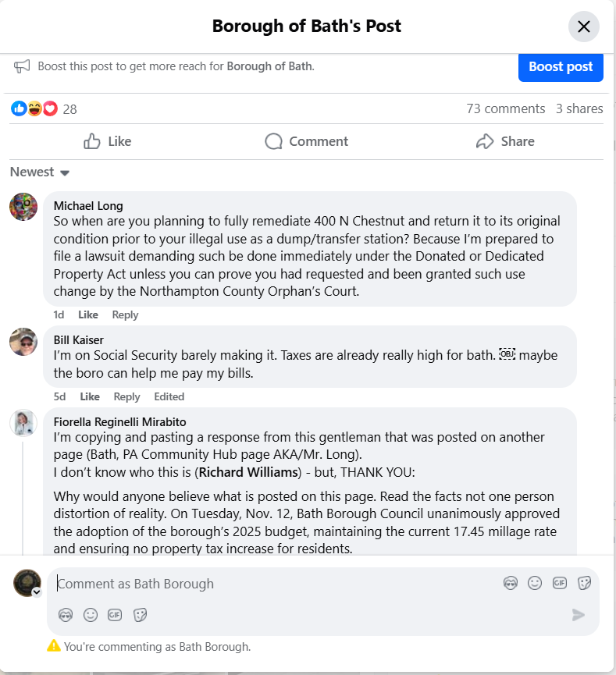Open Michael Long's profile picture
Image resolution: width=616 pixels, height=675 pixels.
(x=23, y=207)
